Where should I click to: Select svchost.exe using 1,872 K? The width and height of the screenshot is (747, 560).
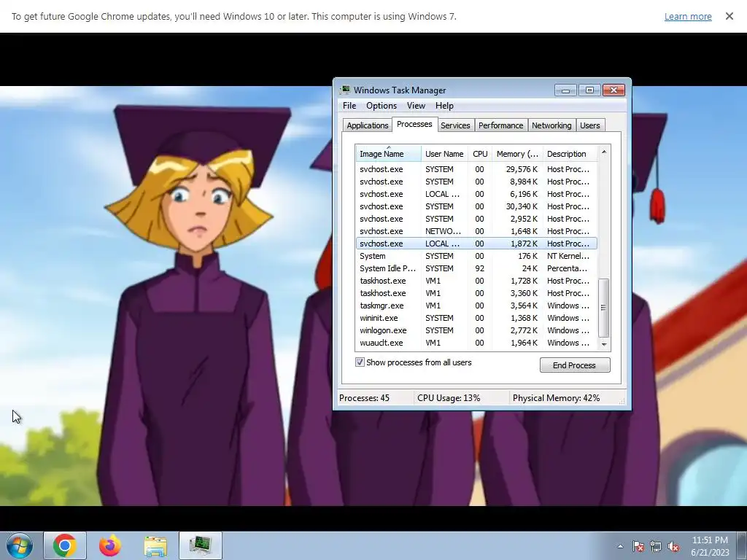(x=476, y=244)
